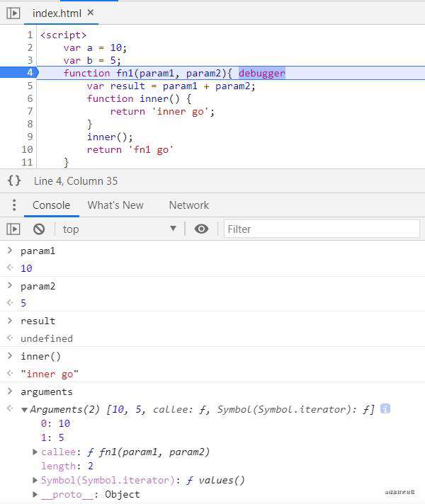Screen dimensions: 425x504
Task: Click the f values() function link
Action: 215,481
